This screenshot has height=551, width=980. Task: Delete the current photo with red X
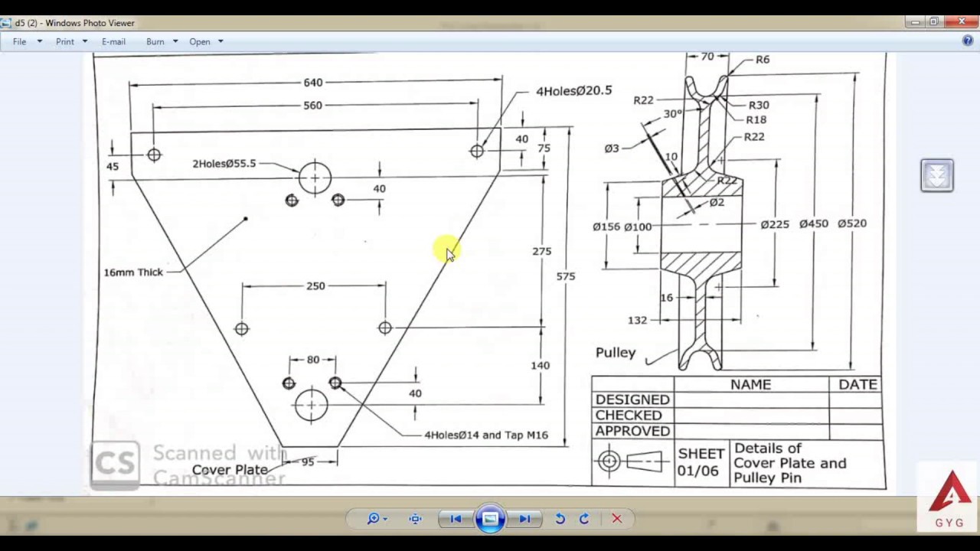pyautogui.click(x=617, y=519)
